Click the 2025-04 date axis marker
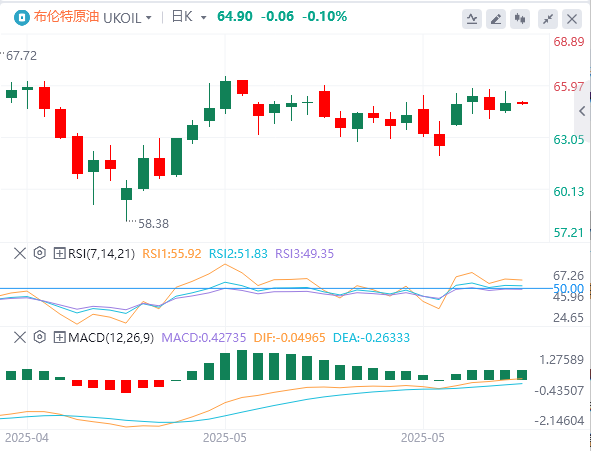Viewport: 591px width, 451px height. point(27,438)
